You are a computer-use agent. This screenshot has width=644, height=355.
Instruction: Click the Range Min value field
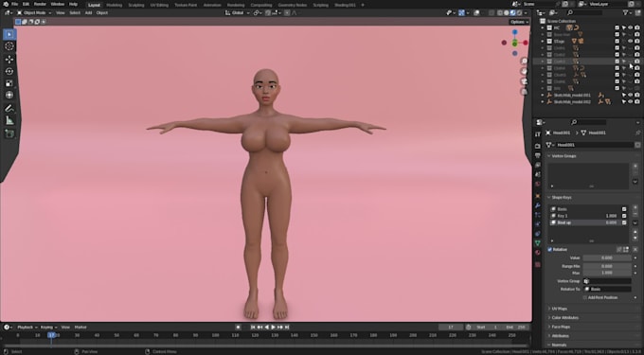coord(607,266)
